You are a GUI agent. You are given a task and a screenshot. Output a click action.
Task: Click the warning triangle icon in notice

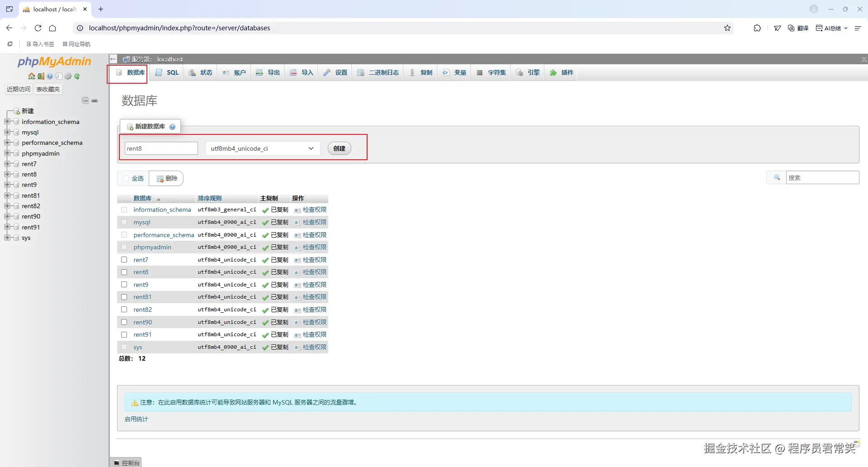[x=134, y=403]
